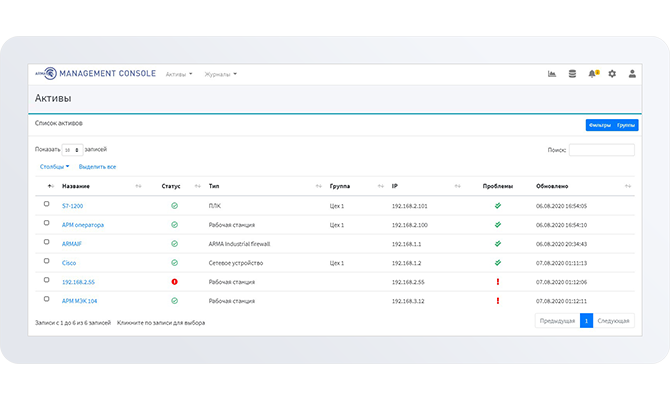Open the statistics chart icon
670x400 pixels.
pyautogui.click(x=552, y=74)
